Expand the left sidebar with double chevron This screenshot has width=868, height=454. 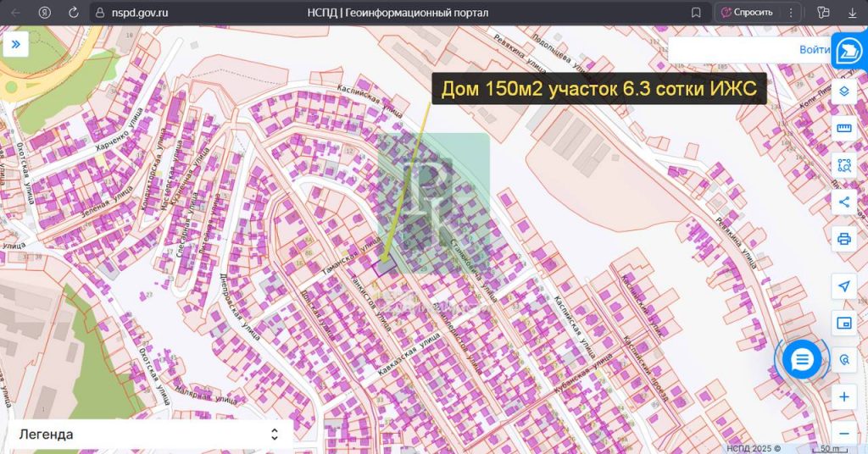pyautogui.click(x=16, y=44)
